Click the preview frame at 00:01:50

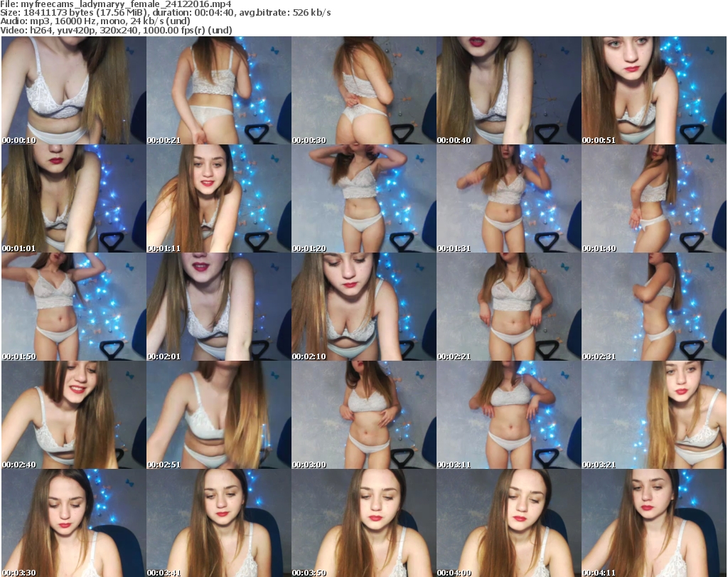(74, 307)
